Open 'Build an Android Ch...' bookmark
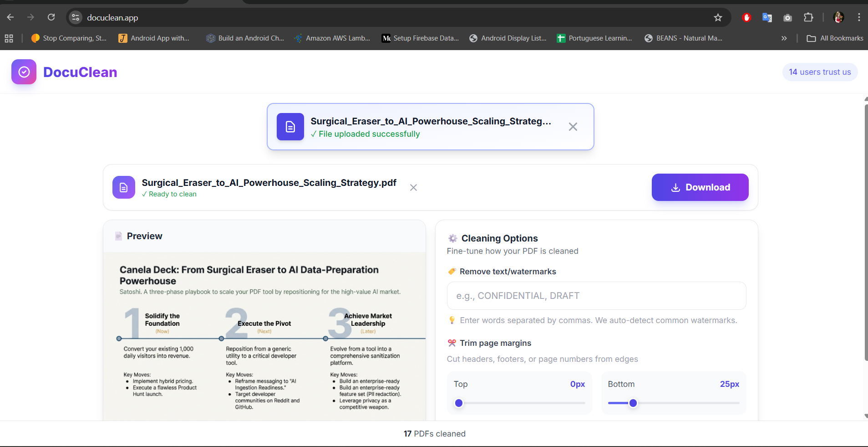 coord(245,38)
